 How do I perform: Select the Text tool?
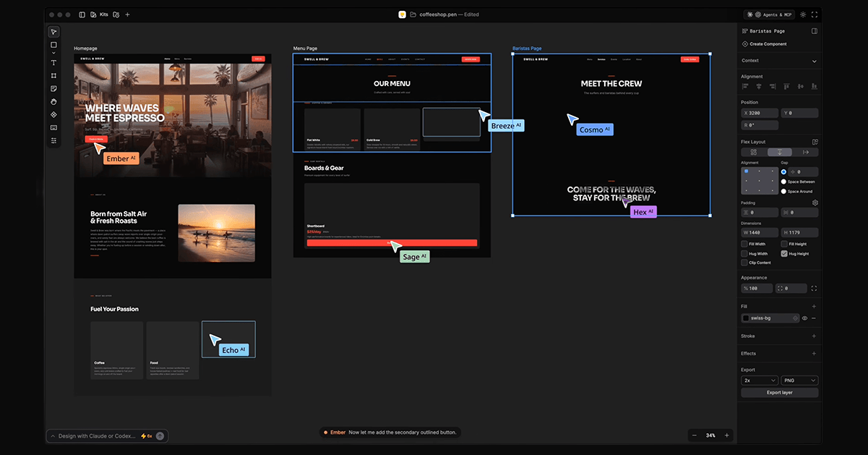53,63
